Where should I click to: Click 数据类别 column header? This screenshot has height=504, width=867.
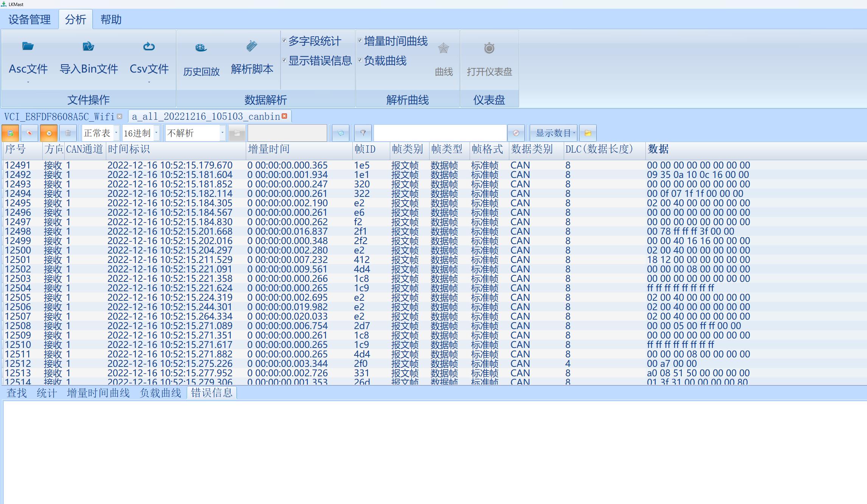click(536, 149)
